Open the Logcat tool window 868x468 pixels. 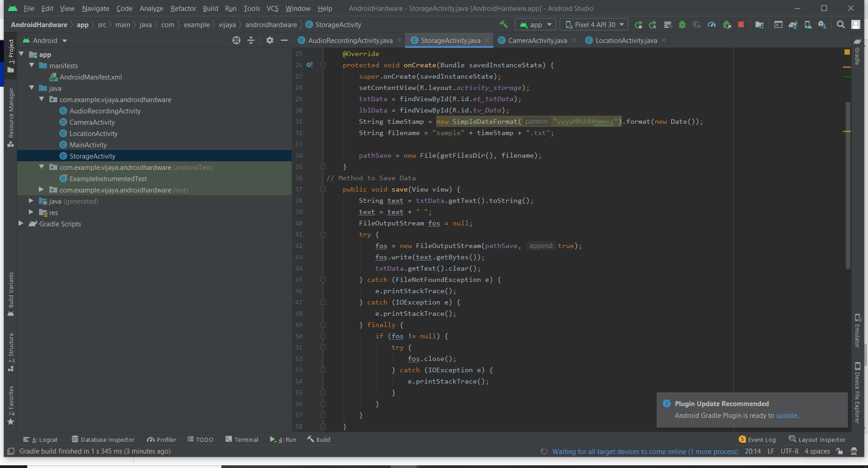point(40,440)
